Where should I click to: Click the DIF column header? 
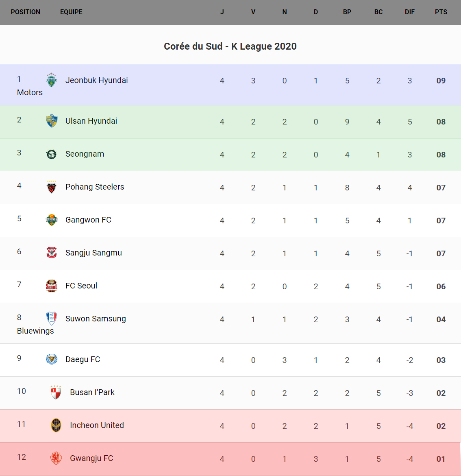[409, 12]
